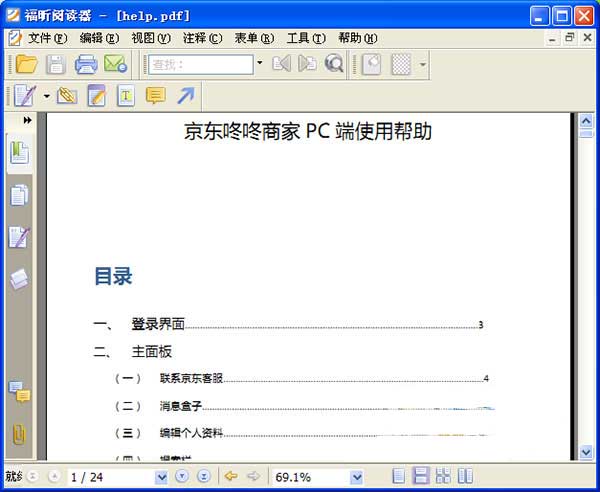Image resolution: width=600 pixels, height=492 pixels.
Task: Click the 目录 heading text
Action: click(x=113, y=276)
